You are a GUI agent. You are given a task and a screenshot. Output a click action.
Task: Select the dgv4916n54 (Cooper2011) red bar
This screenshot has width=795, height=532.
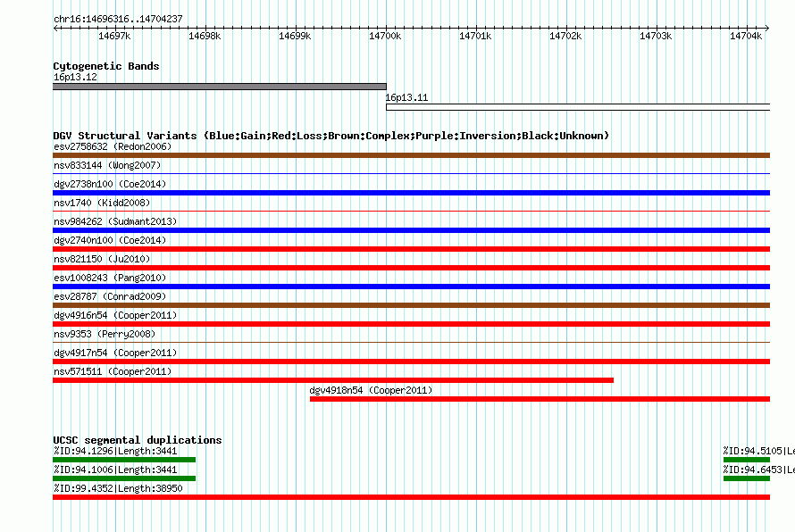(x=411, y=324)
